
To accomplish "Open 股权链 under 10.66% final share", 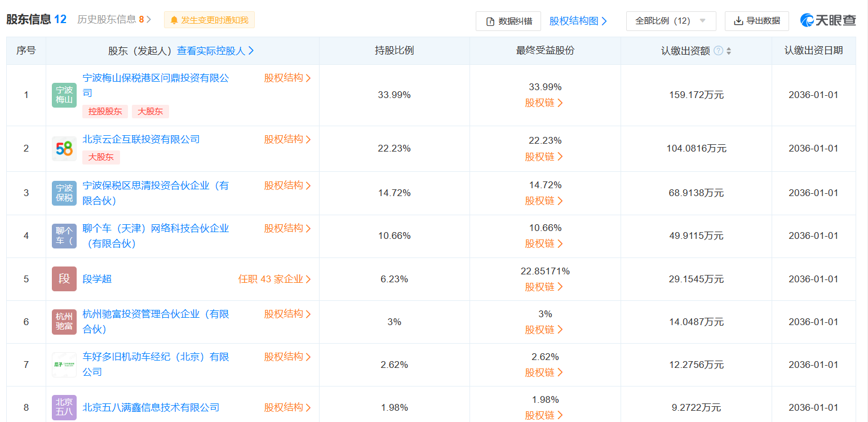I will point(544,244).
